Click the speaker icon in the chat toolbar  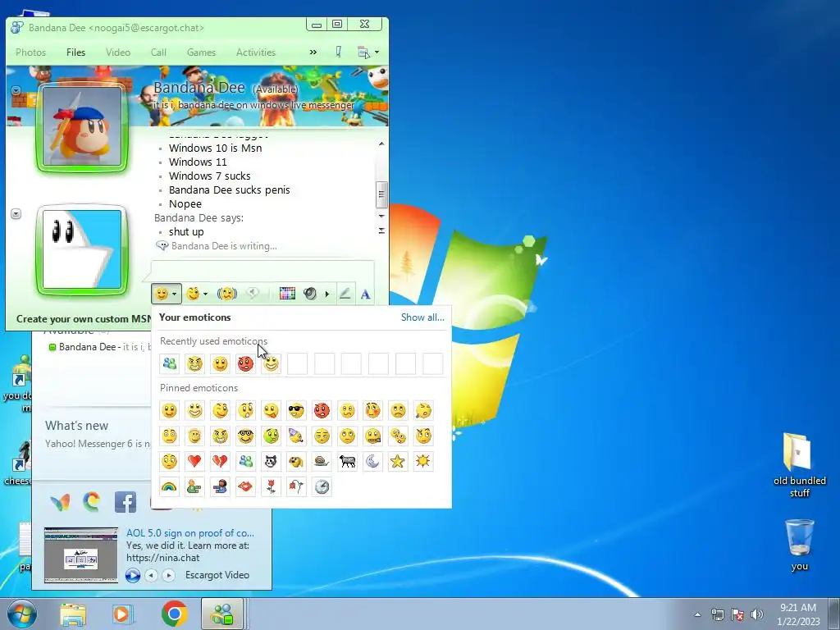310,294
